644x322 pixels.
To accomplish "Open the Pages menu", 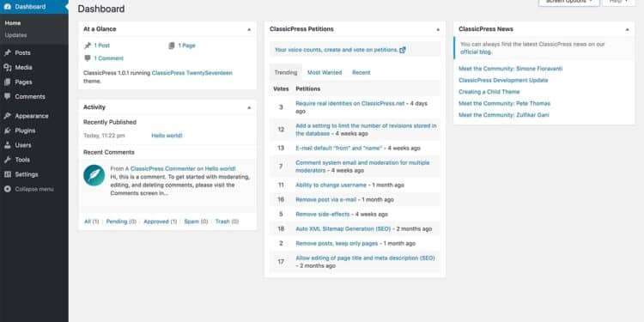I will (23, 82).
